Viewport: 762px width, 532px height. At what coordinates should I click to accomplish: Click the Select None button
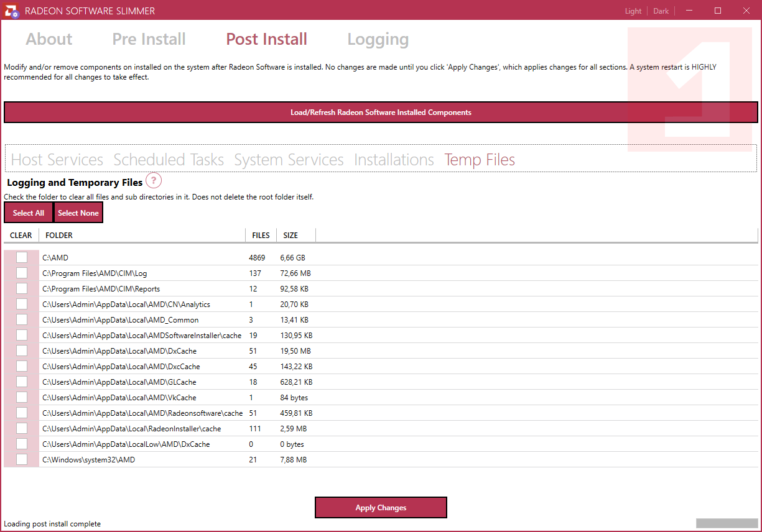point(78,213)
